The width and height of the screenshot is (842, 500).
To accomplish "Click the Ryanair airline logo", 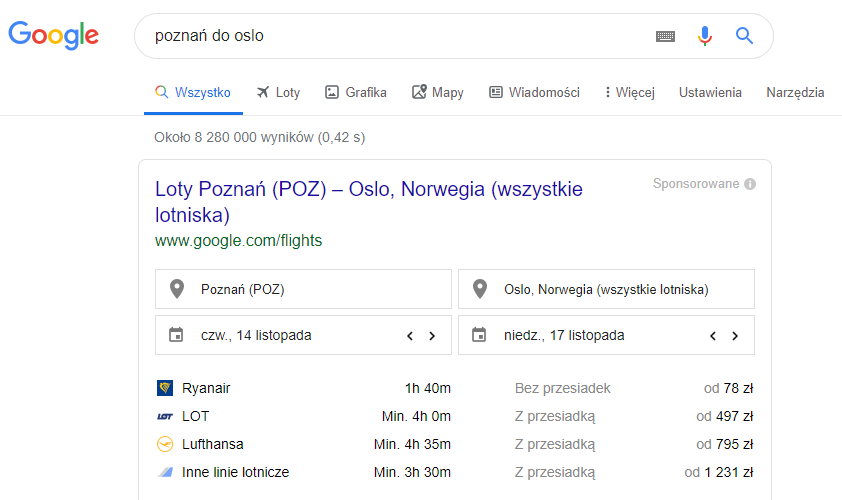I will coord(165,388).
